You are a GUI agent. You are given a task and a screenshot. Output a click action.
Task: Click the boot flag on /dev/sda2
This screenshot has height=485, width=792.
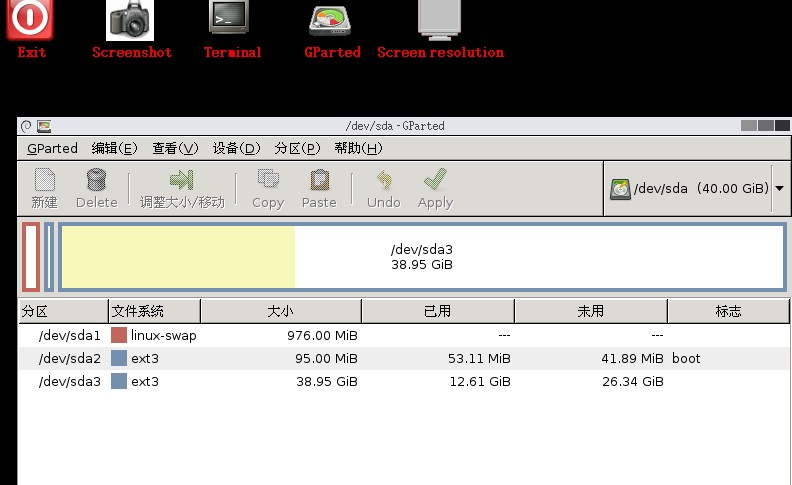686,359
